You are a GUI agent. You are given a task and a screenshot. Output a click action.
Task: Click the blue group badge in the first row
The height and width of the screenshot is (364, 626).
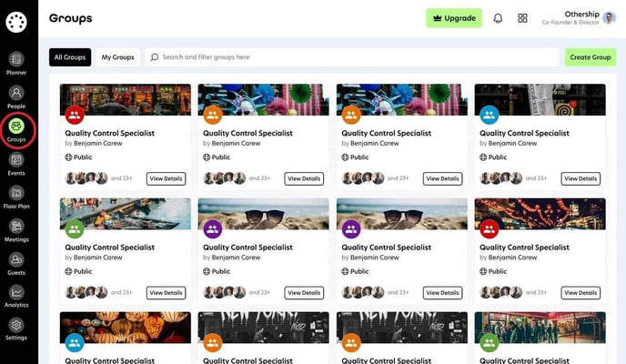pyautogui.click(x=490, y=116)
